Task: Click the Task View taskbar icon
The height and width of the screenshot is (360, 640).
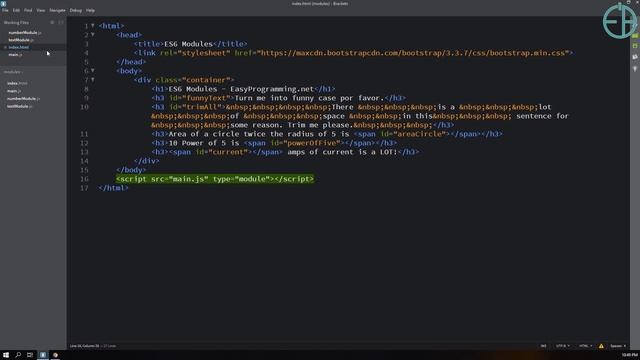Action: point(30,355)
